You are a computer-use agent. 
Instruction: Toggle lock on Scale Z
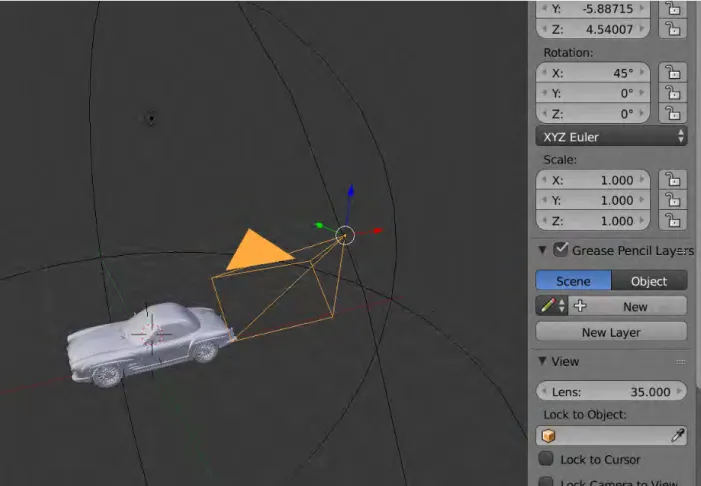pyautogui.click(x=672, y=220)
